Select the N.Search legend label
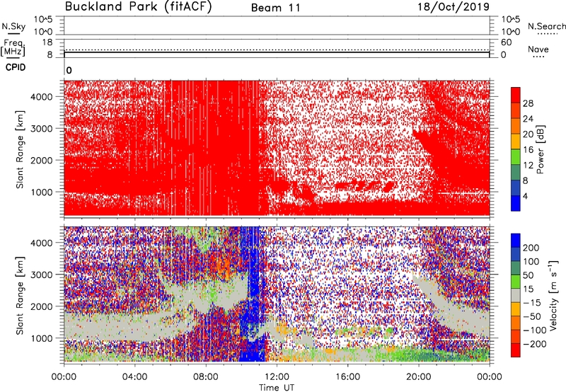The width and height of the screenshot is (566, 392). (x=547, y=26)
